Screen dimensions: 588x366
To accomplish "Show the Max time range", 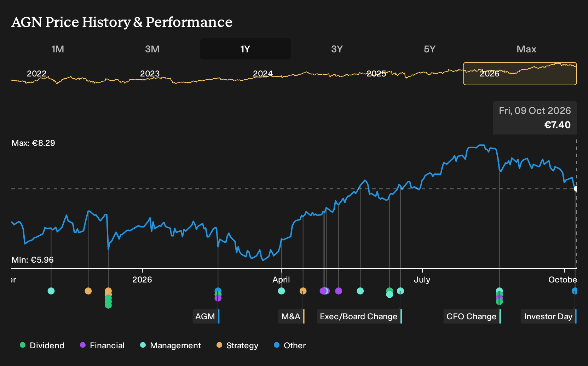I will pos(526,49).
